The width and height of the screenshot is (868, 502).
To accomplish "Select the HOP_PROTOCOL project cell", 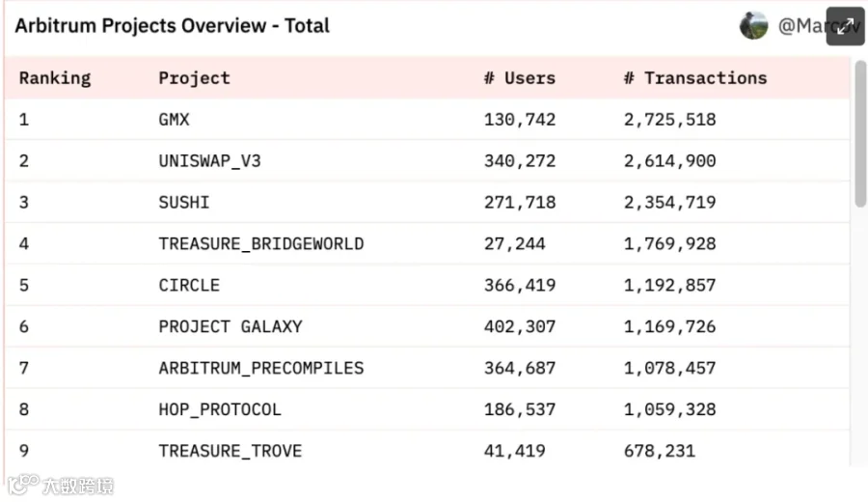I will pyautogui.click(x=220, y=409).
